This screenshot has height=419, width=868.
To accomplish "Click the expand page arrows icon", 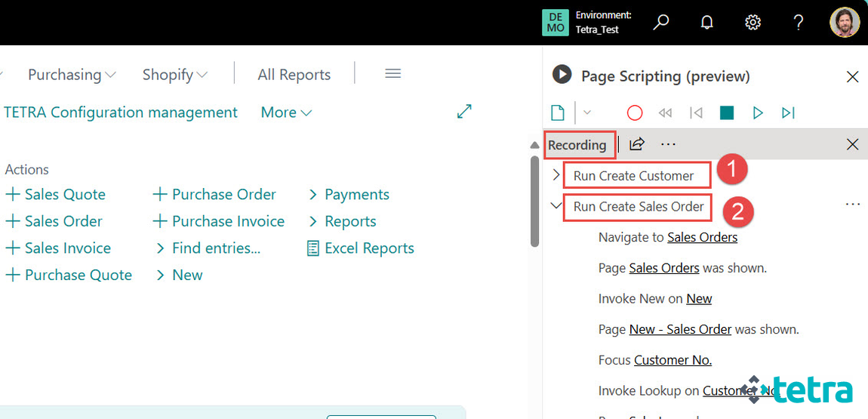I will click(464, 111).
